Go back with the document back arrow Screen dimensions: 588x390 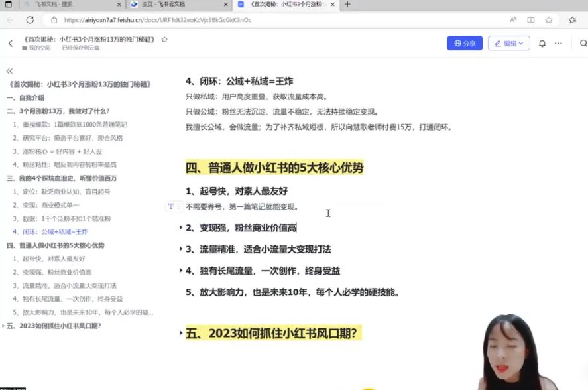tap(11, 44)
